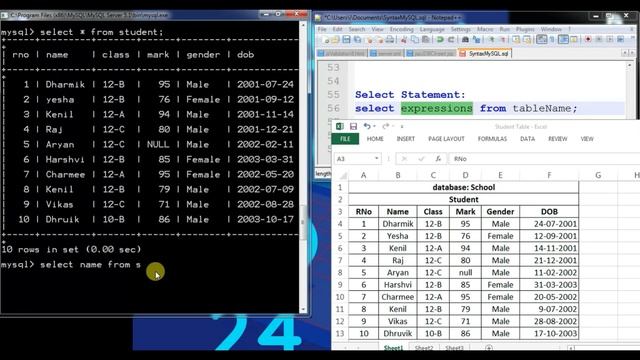Select Excel column F header
The image size is (640, 360).
click(x=549, y=176)
